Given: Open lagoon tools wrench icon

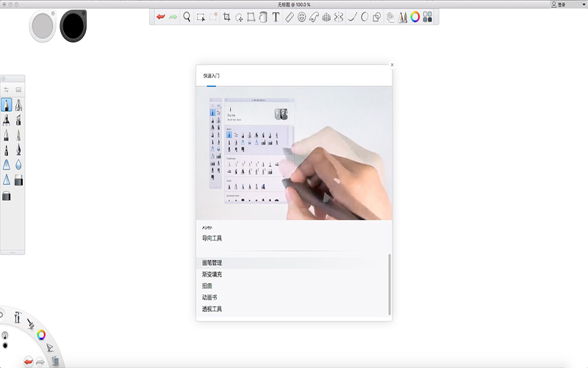Looking at the screenshot, I should [x=17, y=317].
